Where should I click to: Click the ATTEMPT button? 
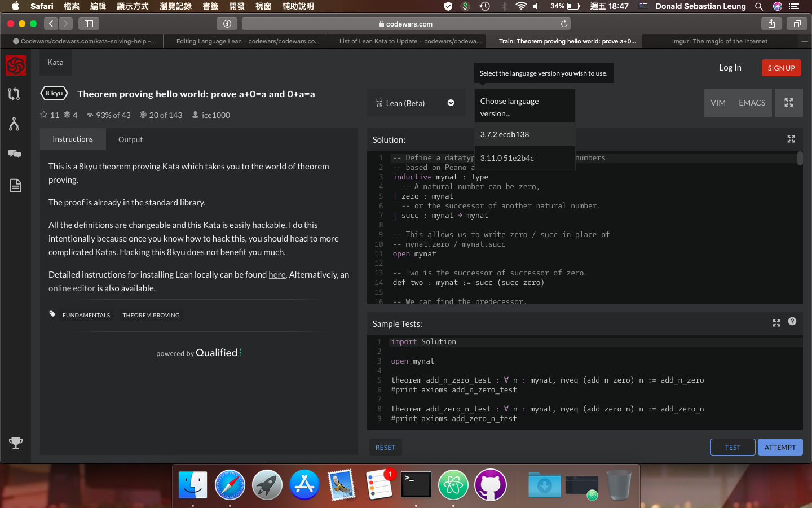click(x=780, y=447)
